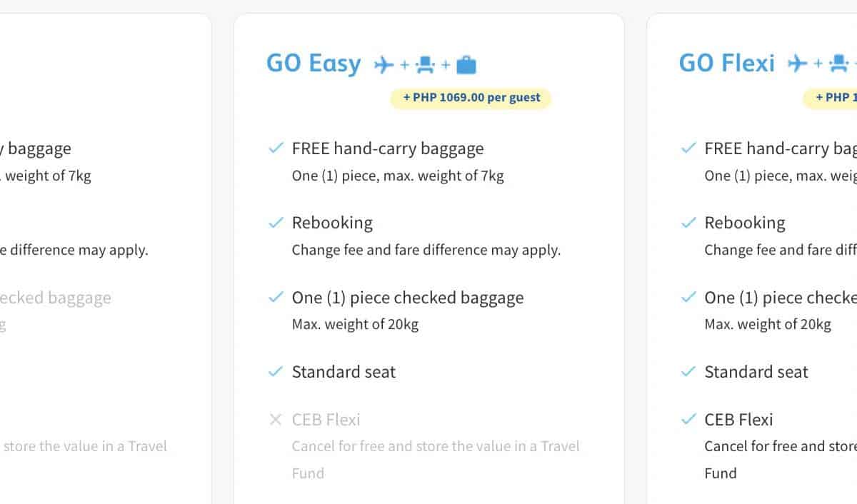Click the checkmark beside GO Flexi CEB Flexi
The width and height of the screenshot is (857, 504).
688,420
